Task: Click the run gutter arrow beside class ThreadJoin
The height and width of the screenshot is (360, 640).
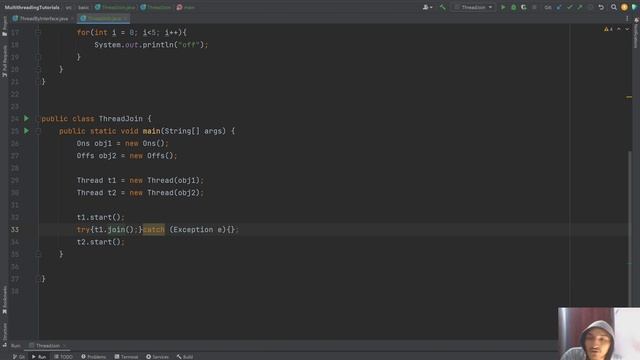Action: click(27, 118)
